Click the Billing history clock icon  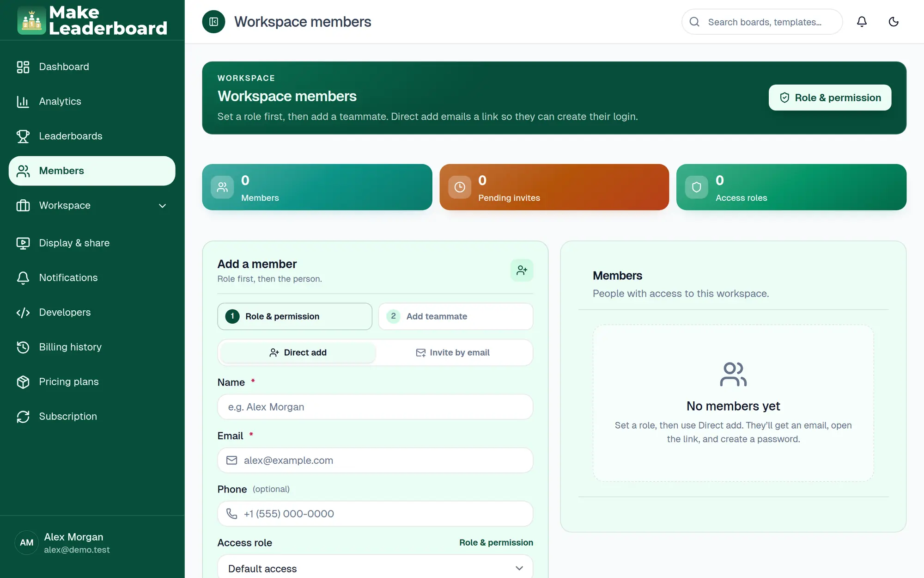click(x=23, y=347)
